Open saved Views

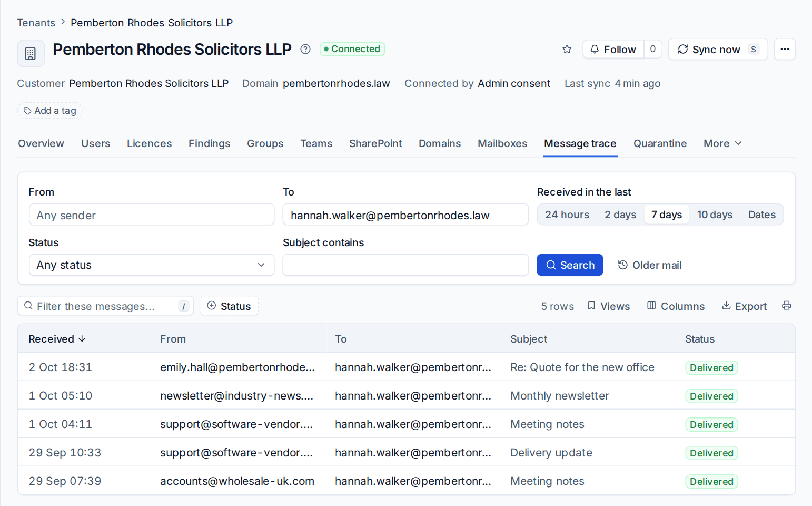tap(608, 306)
